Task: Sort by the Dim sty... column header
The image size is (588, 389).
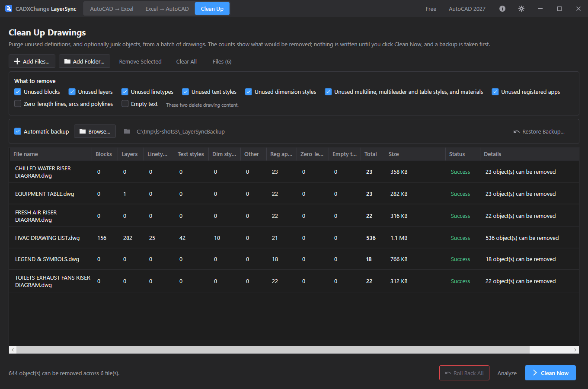Action: (224, 154)
